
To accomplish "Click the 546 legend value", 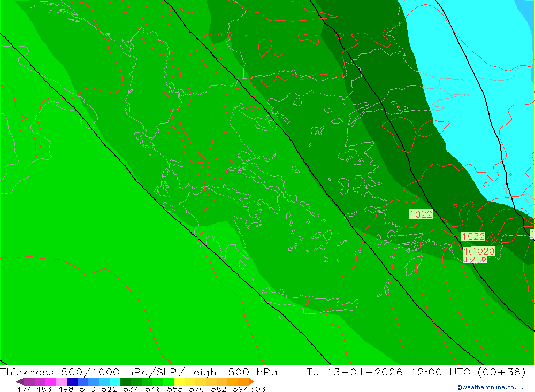I will click(x=153, y=389).
